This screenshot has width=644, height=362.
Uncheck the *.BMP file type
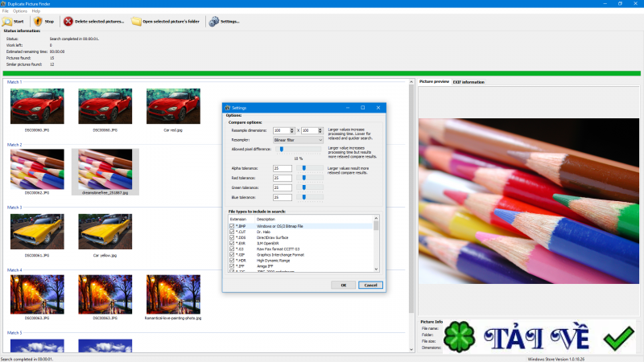(x=232, y=227)
